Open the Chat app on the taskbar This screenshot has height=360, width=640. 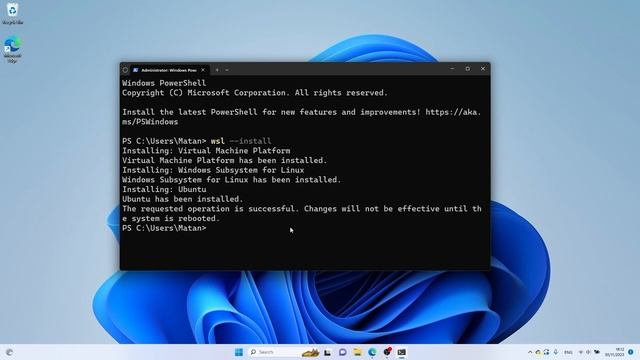coord(342,352)
